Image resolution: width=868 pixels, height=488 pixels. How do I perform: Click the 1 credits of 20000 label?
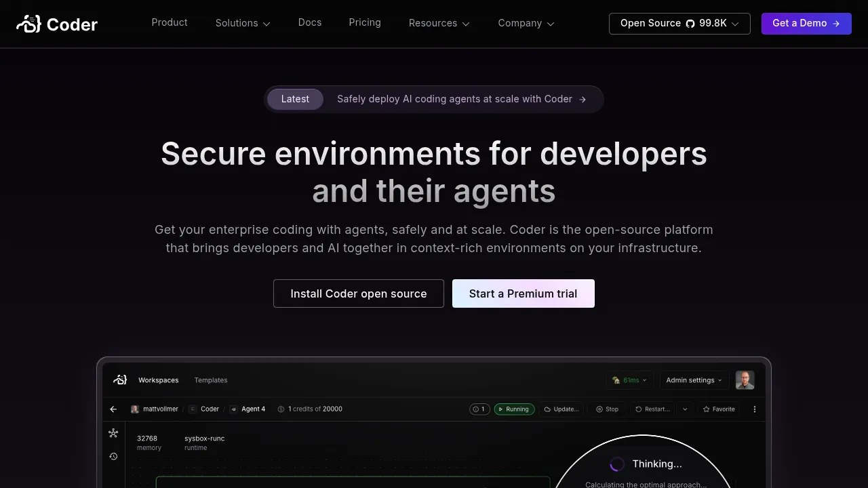(x=310, y=409)
